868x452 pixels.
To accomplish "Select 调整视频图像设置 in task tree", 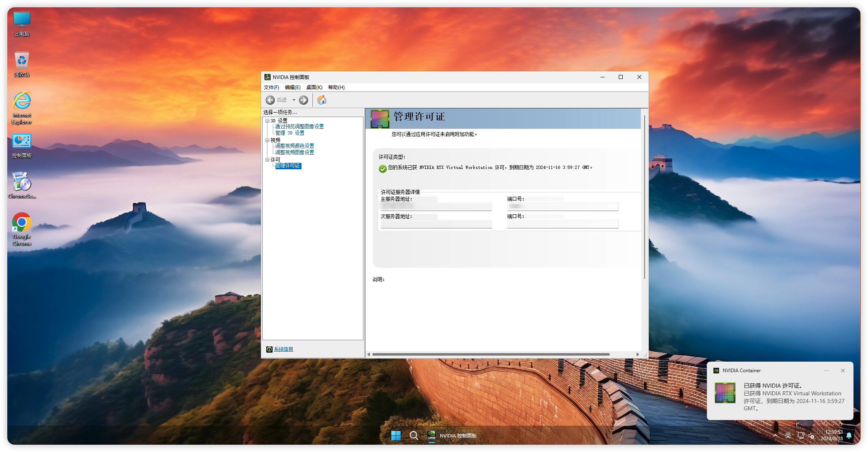I will 295,152.
